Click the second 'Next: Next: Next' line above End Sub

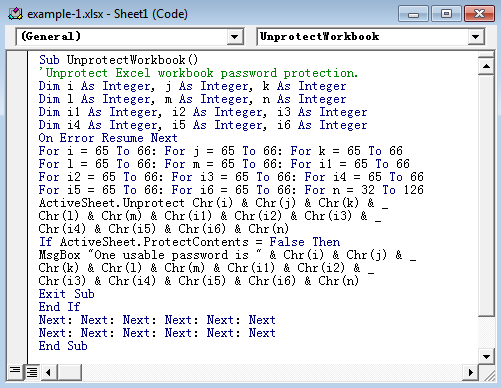(x=157, y=333)
